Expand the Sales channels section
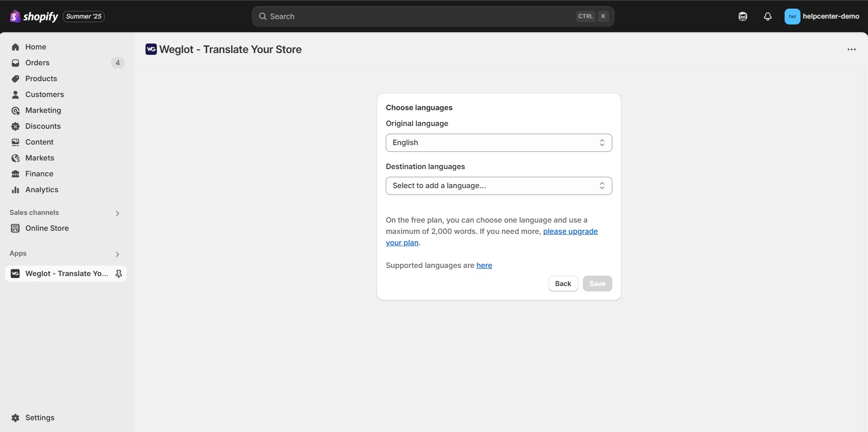Image resolution: width=868 pixels, height=432 pixels. 117,213
